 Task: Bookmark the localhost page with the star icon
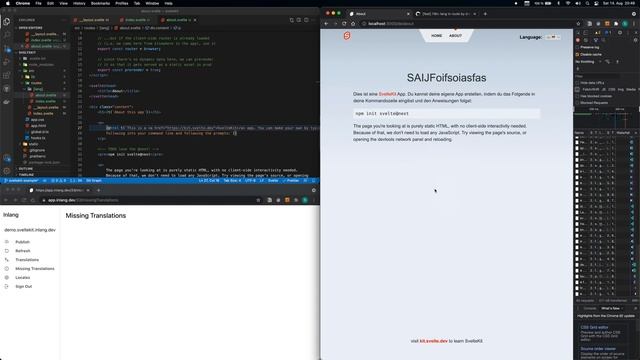click(578, 24)
